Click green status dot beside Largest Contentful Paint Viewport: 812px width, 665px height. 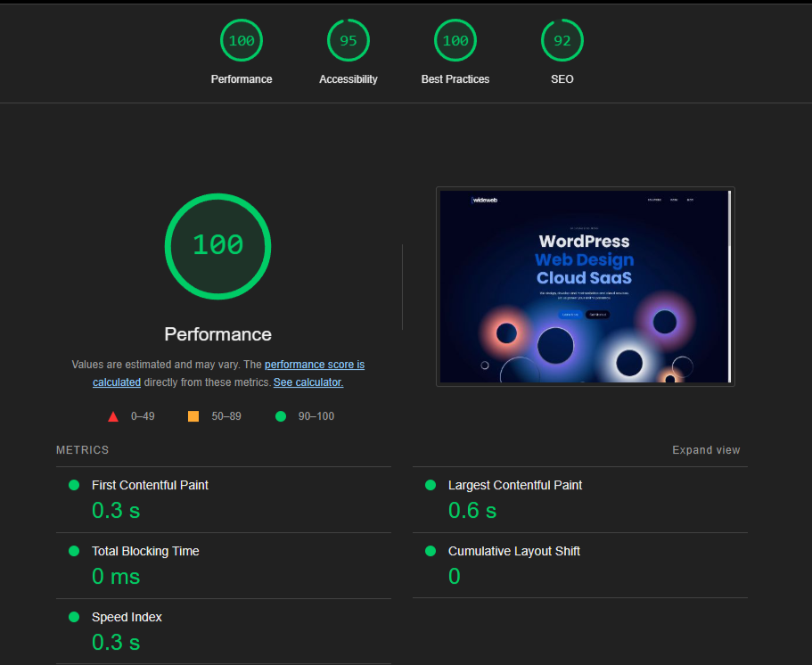click(x=431, y=485)
